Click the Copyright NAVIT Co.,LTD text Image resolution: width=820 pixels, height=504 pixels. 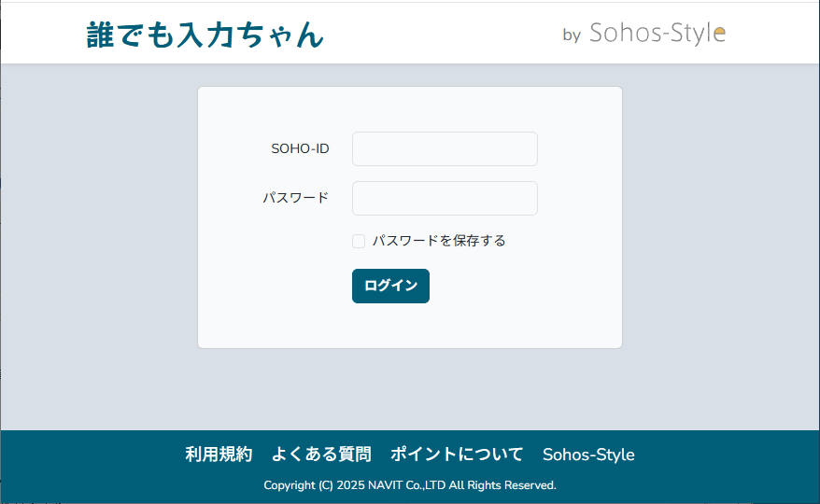410,485
